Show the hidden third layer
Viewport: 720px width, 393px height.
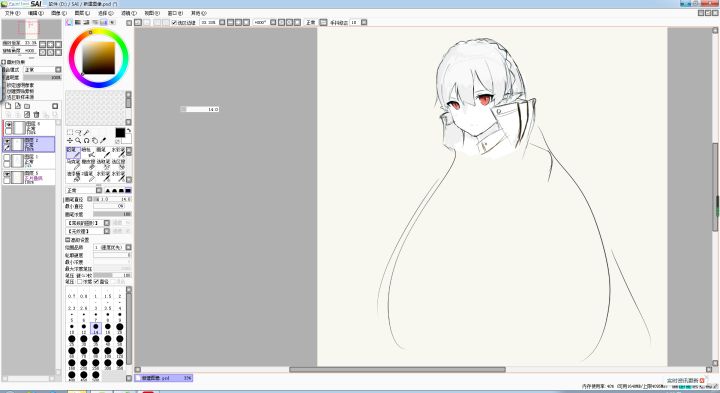pos(7,157)
